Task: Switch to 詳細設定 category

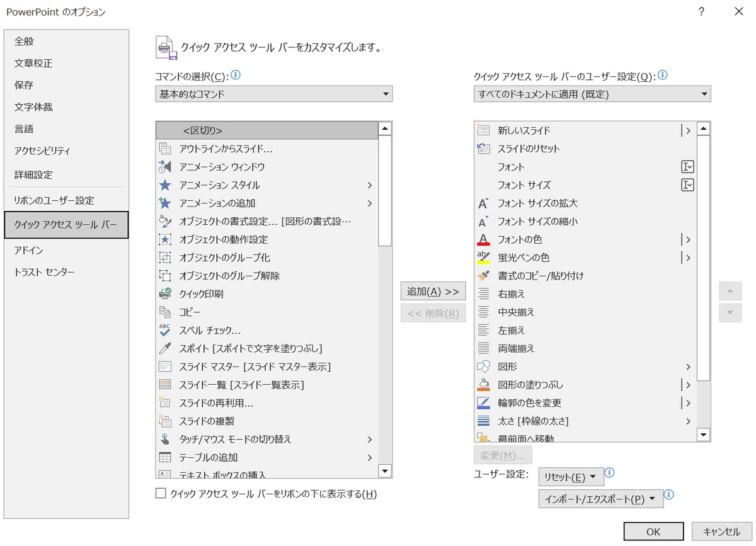Action: tap(66, 174)
